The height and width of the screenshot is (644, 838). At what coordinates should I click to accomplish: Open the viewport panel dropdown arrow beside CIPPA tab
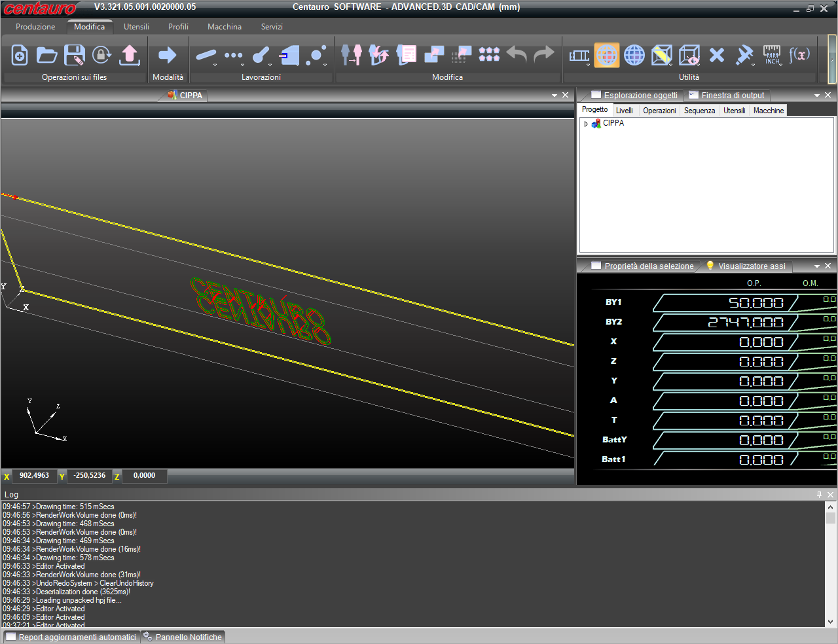[x=555, y=96]
